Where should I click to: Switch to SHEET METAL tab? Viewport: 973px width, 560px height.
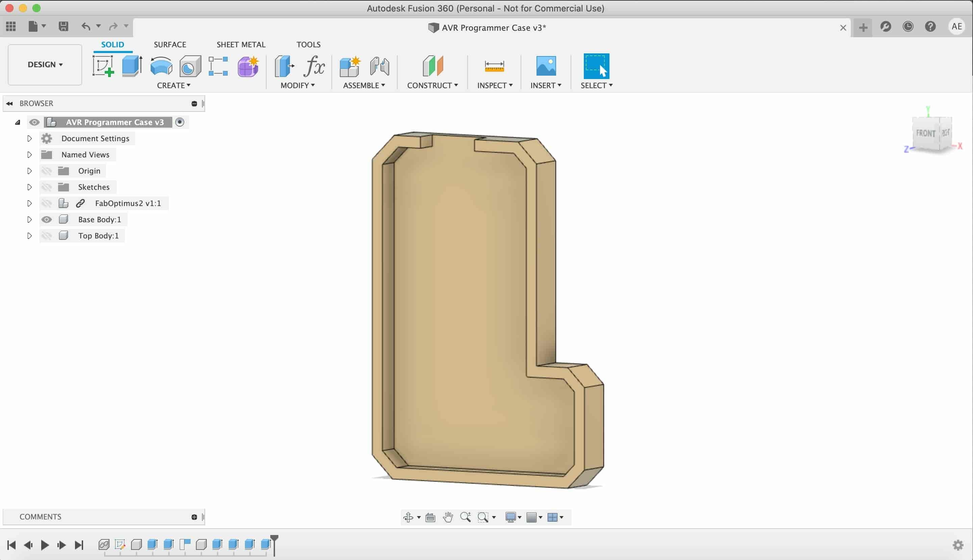click(x=241, y=44)
